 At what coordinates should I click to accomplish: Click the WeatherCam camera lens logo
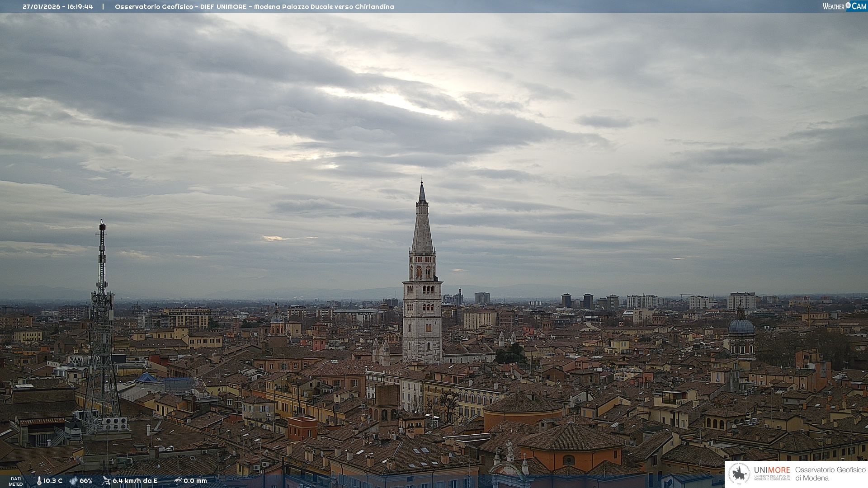coord(848,6)
